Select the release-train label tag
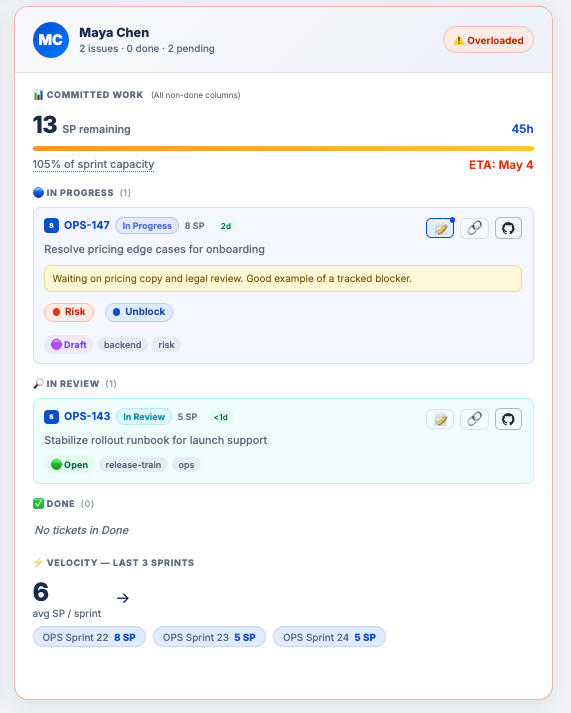This screenshot has height=713, width=571. click(133, 465)
